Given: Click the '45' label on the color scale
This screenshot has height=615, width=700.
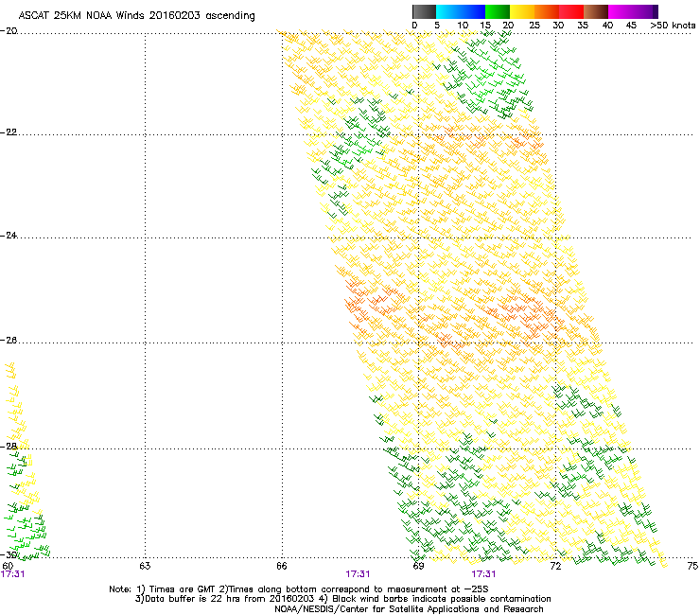Looking at the screenshot, I should pos(631,26).
